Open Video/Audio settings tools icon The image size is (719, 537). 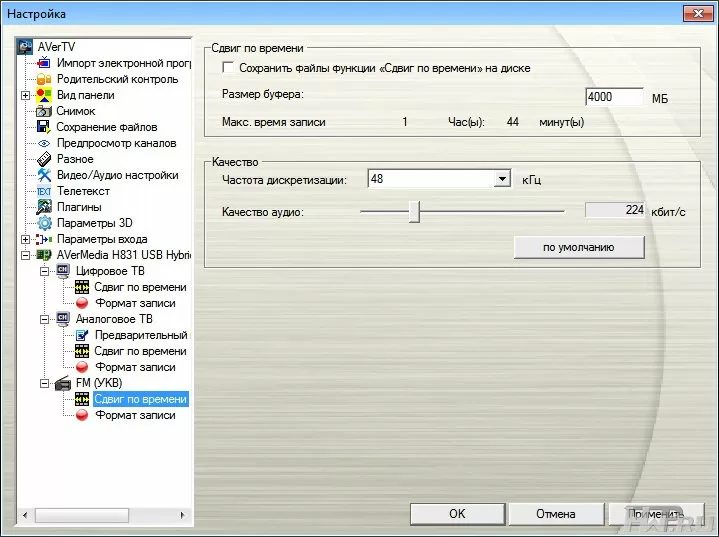(44, 175)
